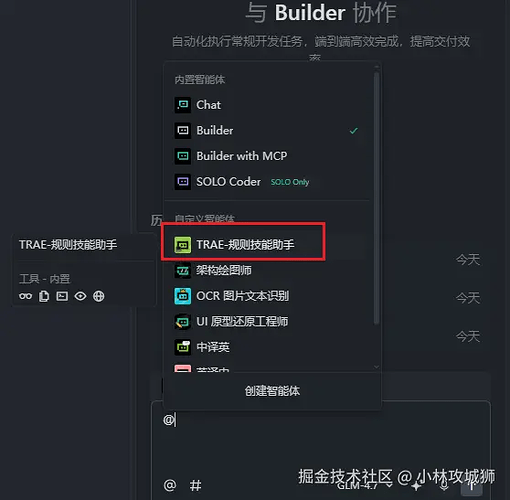The width and height of the screenshot is (510, 500).
Task: Click the chat message input field
Action: (321, 440)
